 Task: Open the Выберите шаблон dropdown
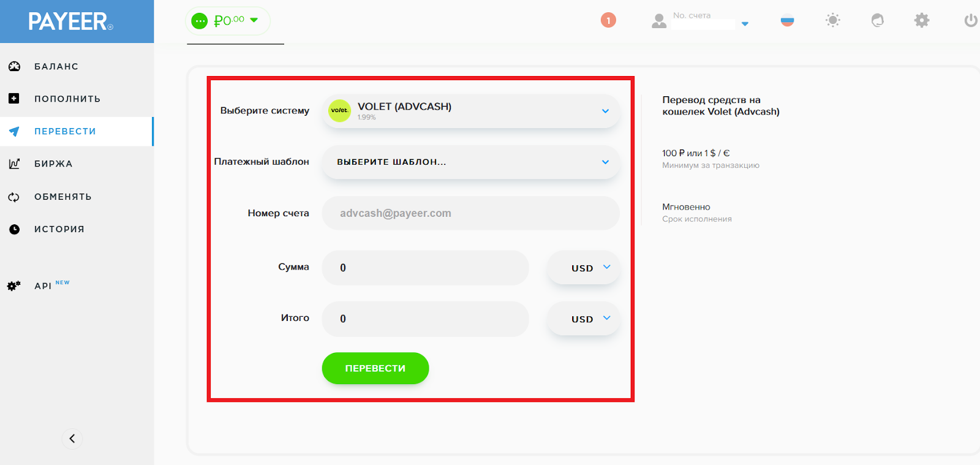click(470, 162)
